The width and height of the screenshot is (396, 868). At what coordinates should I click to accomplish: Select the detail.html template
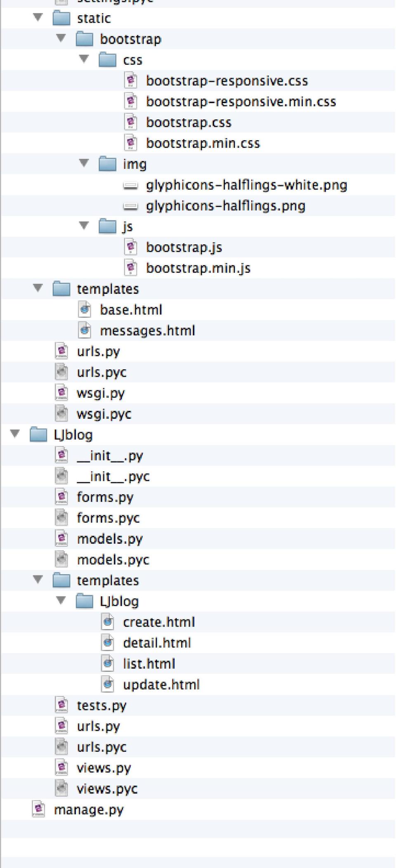(x=157, y=643)
